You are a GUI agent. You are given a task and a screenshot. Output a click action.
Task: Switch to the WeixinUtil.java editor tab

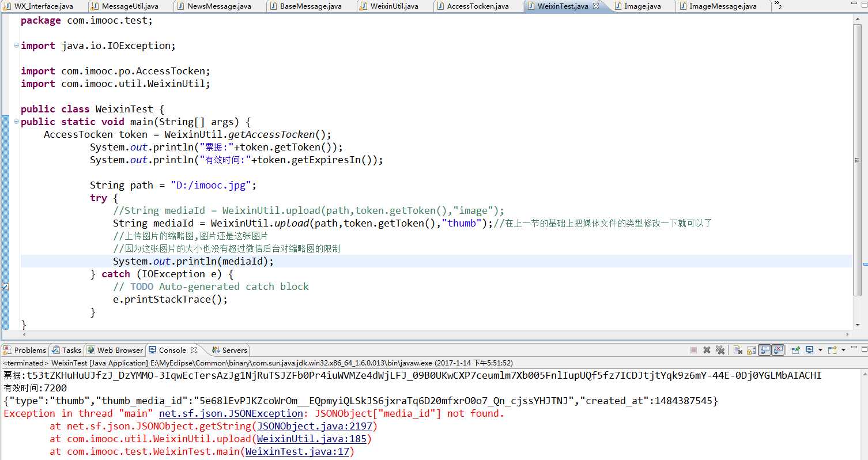point(394,6)
